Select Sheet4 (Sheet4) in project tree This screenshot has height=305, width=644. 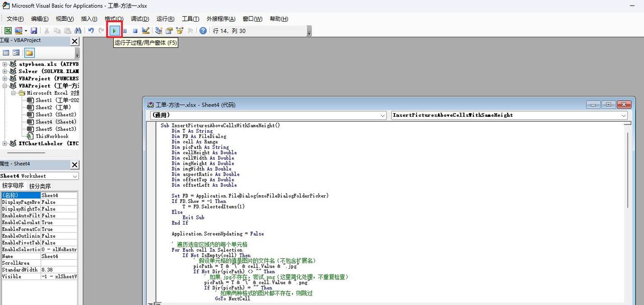52,122
